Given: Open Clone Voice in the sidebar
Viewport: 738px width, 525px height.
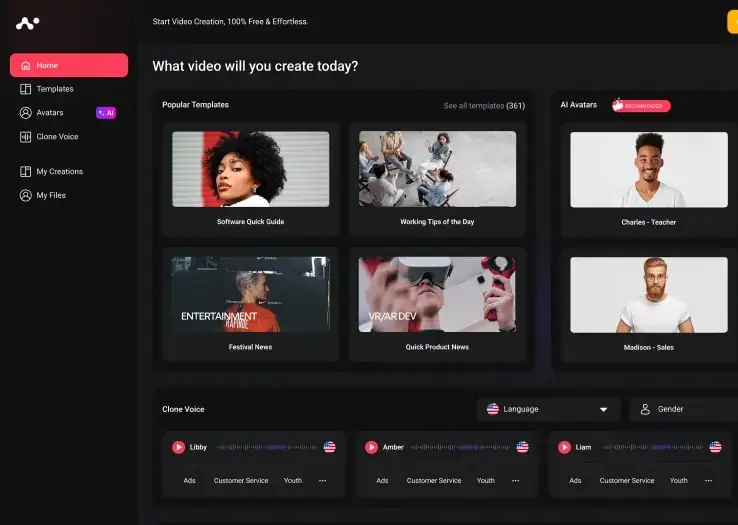Looking at the screenshot, I should 57,137.
